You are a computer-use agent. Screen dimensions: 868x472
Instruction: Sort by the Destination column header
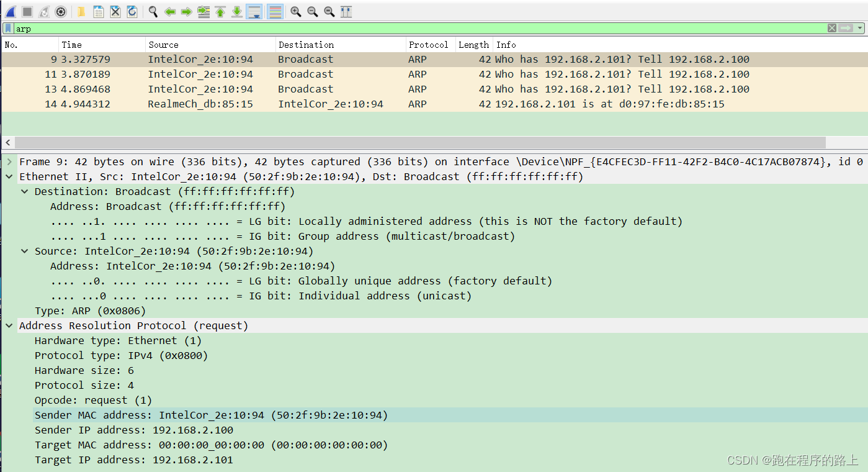point(341,45)
